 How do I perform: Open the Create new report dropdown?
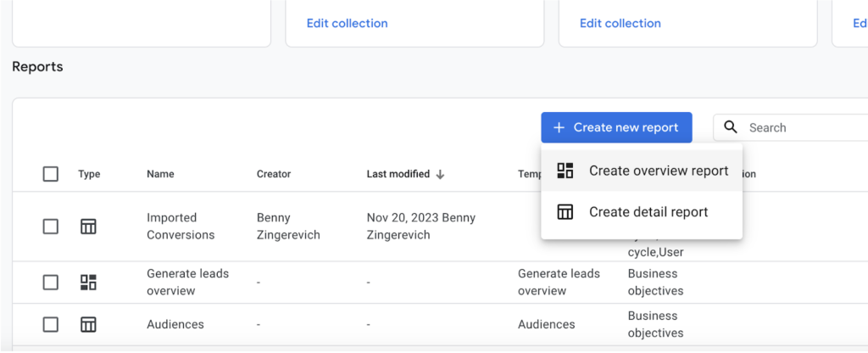pos(616,127)
